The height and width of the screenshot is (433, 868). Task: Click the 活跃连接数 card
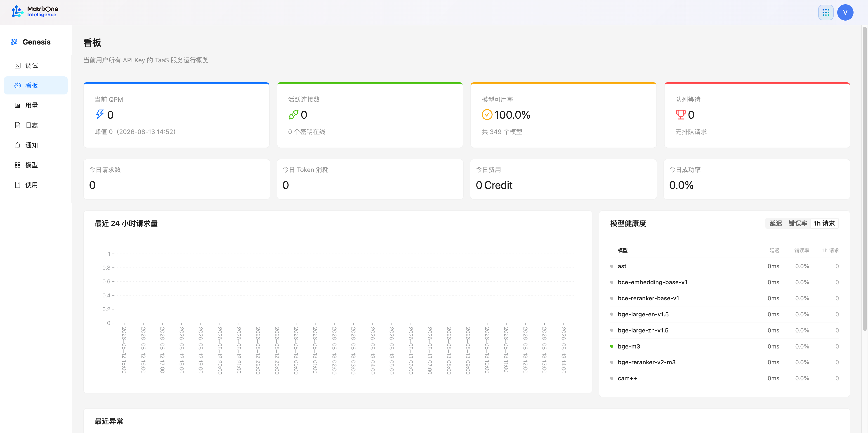(x=370, y=115)
